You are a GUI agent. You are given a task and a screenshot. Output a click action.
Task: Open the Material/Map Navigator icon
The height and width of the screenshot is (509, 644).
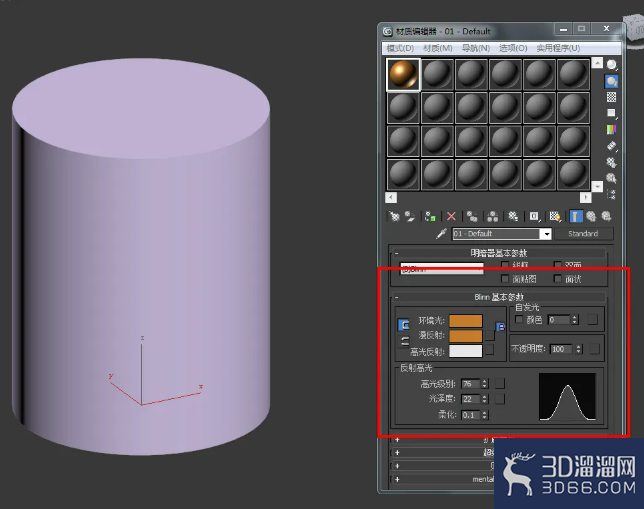[x=612, y=194]
